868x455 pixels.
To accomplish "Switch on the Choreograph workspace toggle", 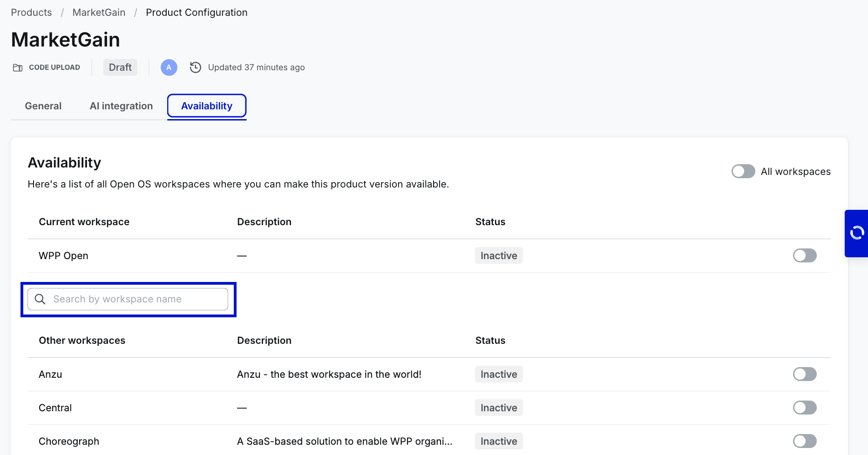I will 804,441.
